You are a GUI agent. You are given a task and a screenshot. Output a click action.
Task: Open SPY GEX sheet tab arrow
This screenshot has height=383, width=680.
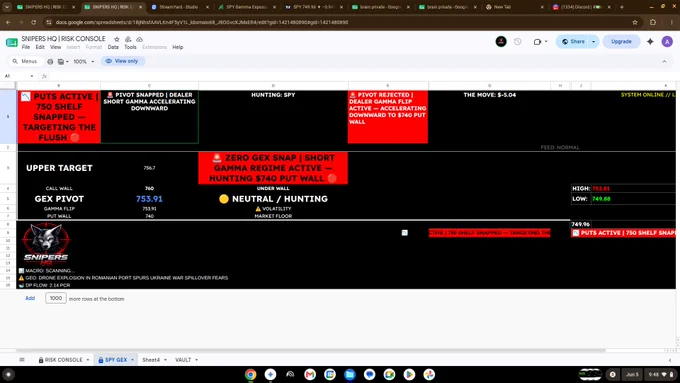[x=132, y=360]
